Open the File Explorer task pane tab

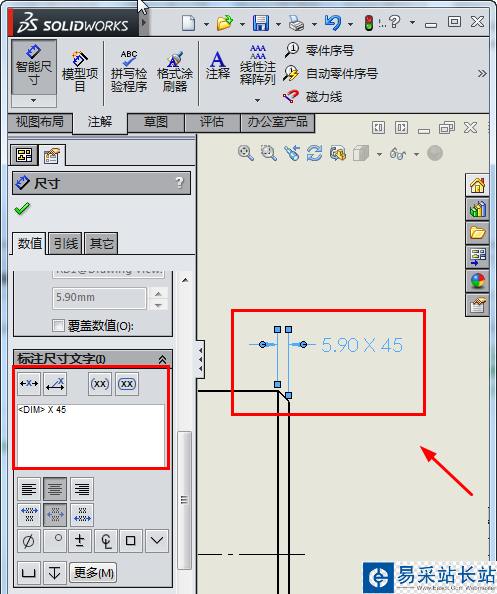coord(477,233)
